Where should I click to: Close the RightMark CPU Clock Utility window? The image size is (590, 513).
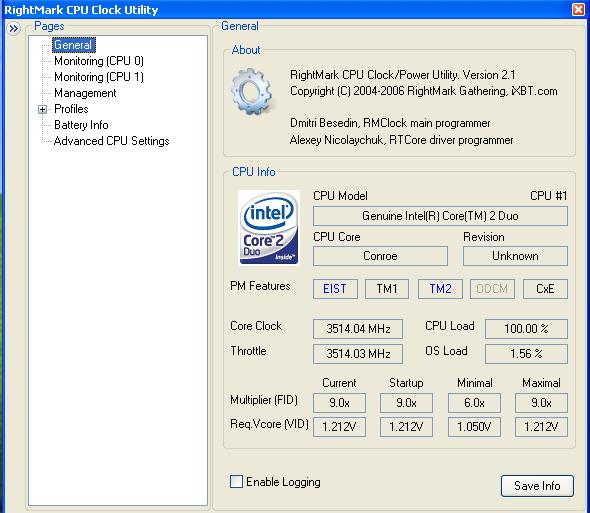coord(578,9)
